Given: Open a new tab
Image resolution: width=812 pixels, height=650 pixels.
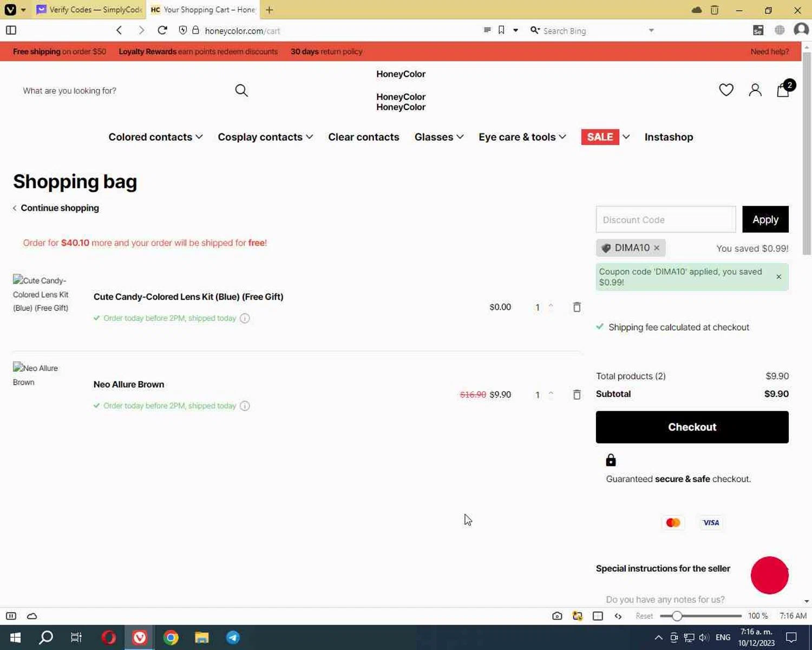Looking at the screenshot, I should 270,10.
